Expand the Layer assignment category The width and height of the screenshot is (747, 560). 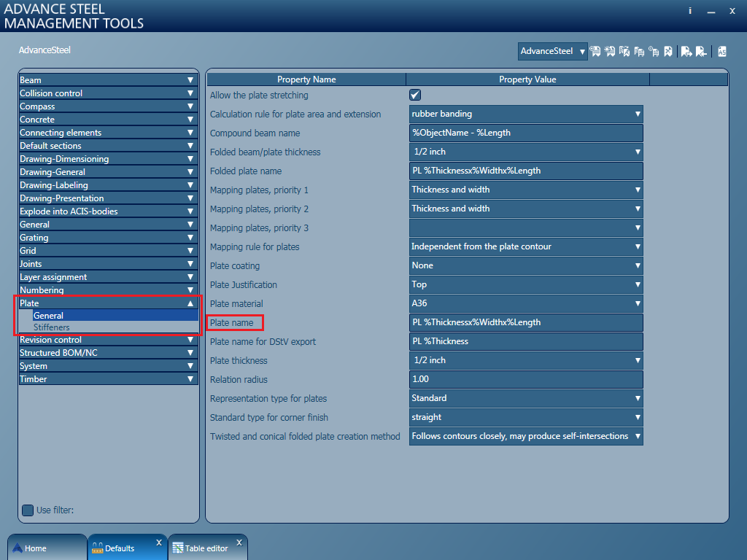point(108,276)
